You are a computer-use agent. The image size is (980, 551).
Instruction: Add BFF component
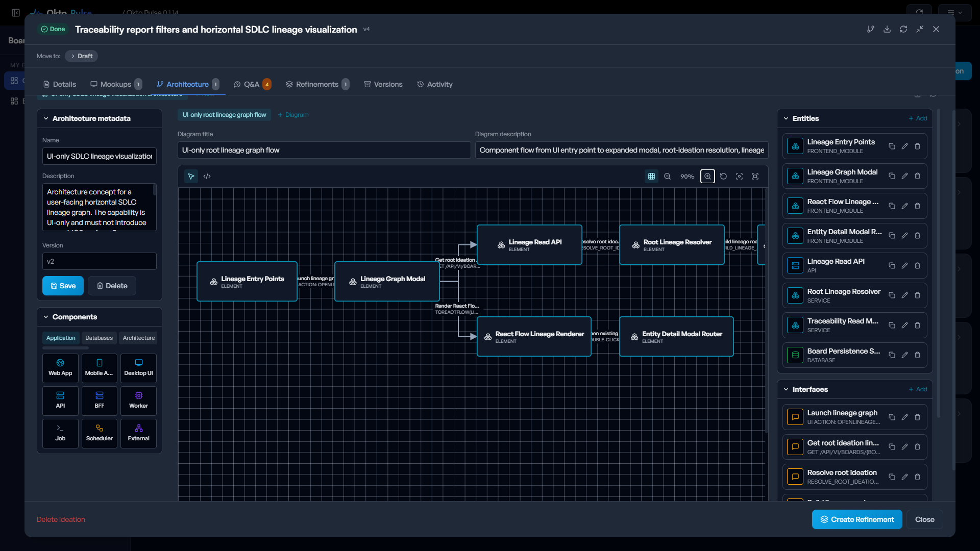[x=100, y=400]
